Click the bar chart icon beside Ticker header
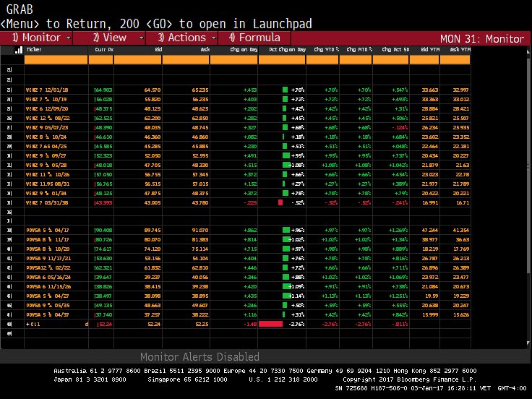This screenshot has height=399, width=532. (x=19, y=50)
